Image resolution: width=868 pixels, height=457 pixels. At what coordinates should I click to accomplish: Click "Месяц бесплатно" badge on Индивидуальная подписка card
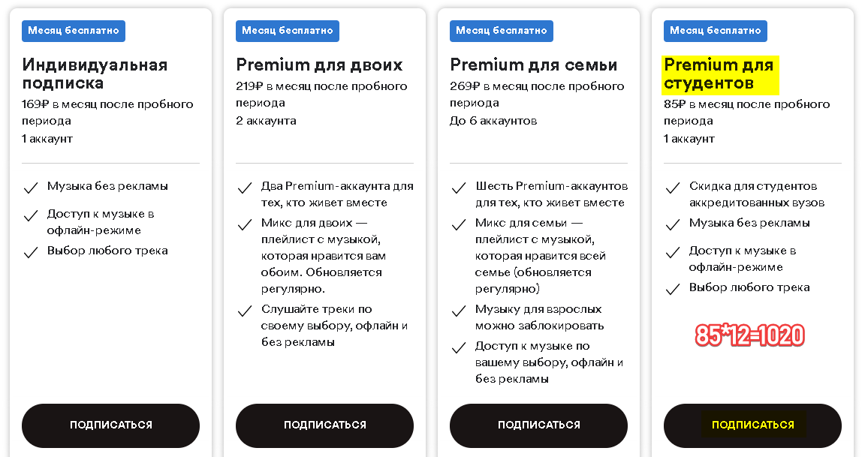[74, 31]
